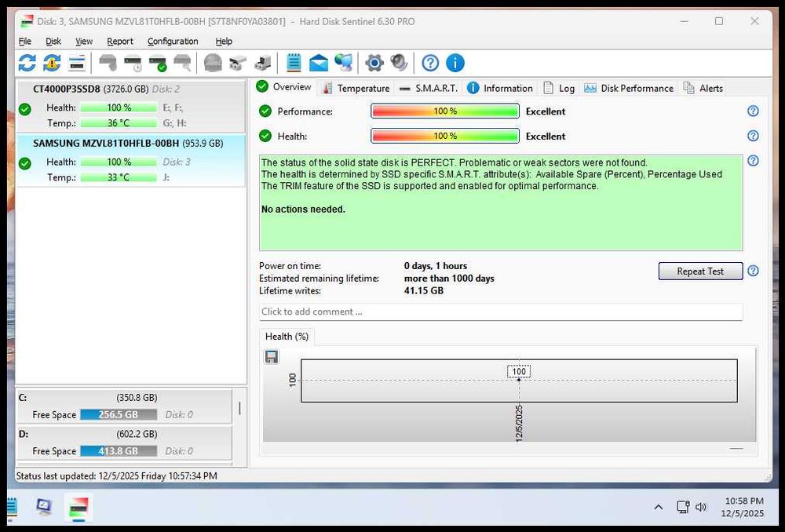
Task: Click the 33 °C temperature bar
Action: click(119, 177)
